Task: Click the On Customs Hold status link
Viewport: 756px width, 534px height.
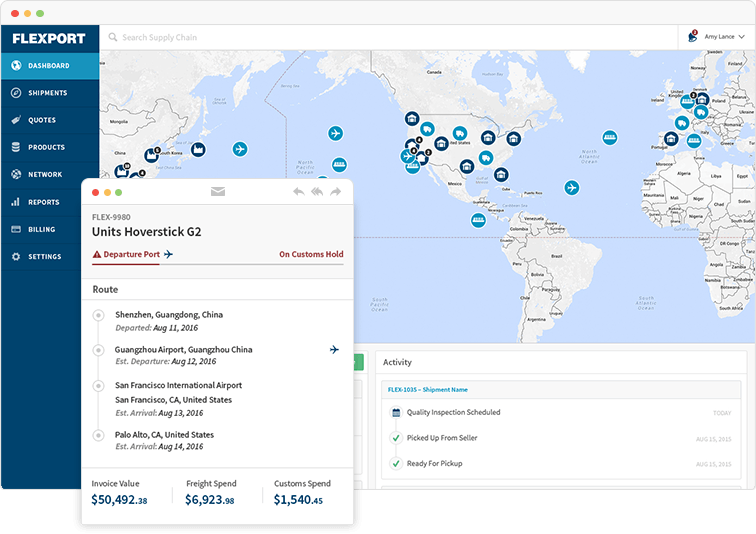Action: 311,254
